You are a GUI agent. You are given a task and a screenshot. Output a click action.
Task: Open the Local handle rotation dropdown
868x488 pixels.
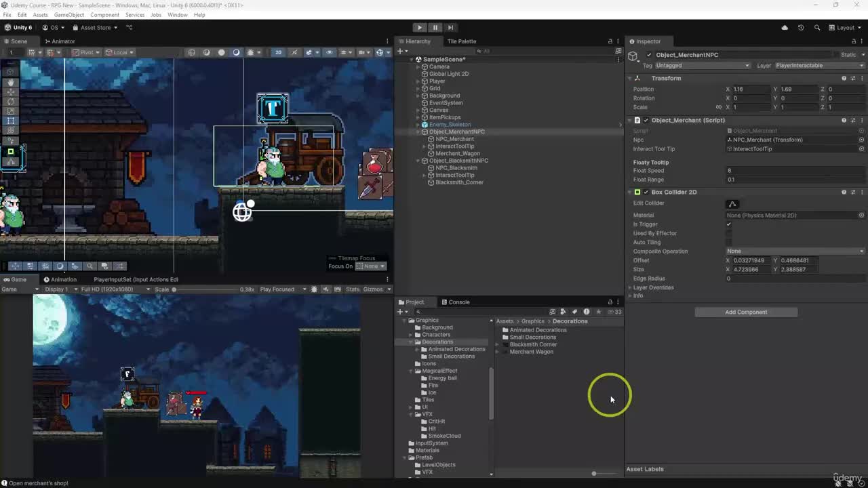[x=119, y=52]
